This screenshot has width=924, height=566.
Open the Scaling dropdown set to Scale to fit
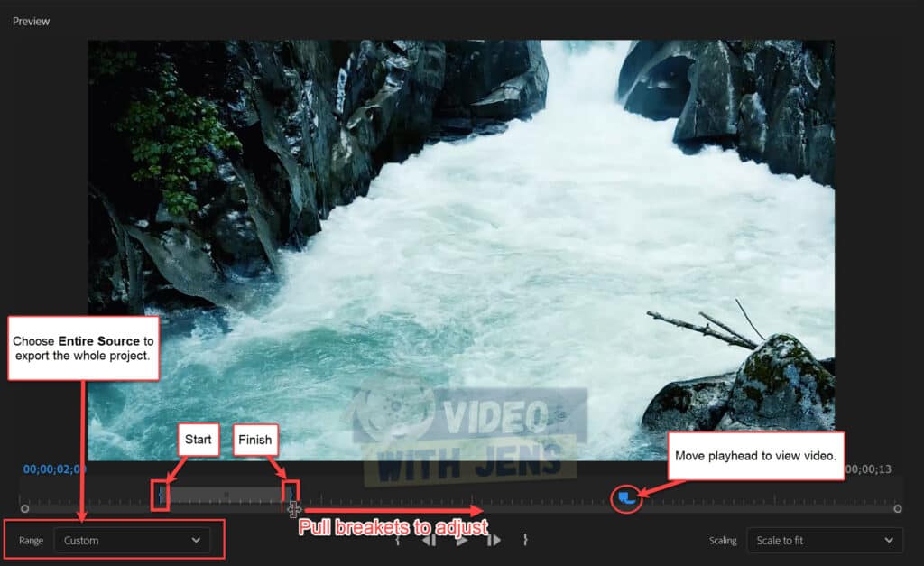coord(825,540)
